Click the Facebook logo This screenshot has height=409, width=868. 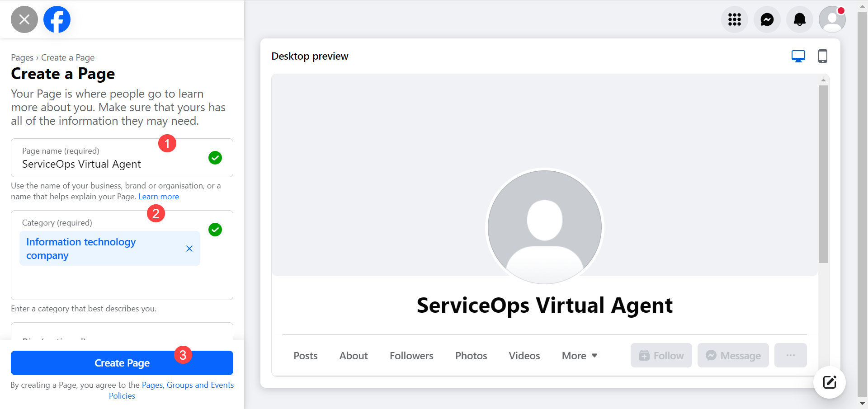(x=57, y=19)
